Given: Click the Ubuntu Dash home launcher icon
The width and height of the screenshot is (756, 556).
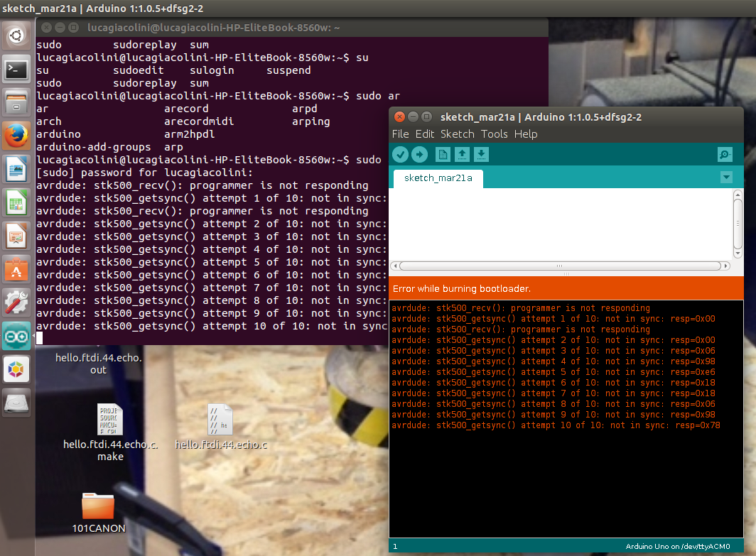Looking at the screenshot, I should (16, 36).
